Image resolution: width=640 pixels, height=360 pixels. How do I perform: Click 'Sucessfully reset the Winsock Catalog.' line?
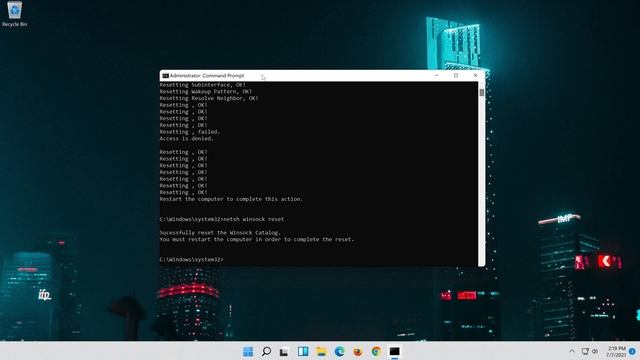tap(220, 233)
